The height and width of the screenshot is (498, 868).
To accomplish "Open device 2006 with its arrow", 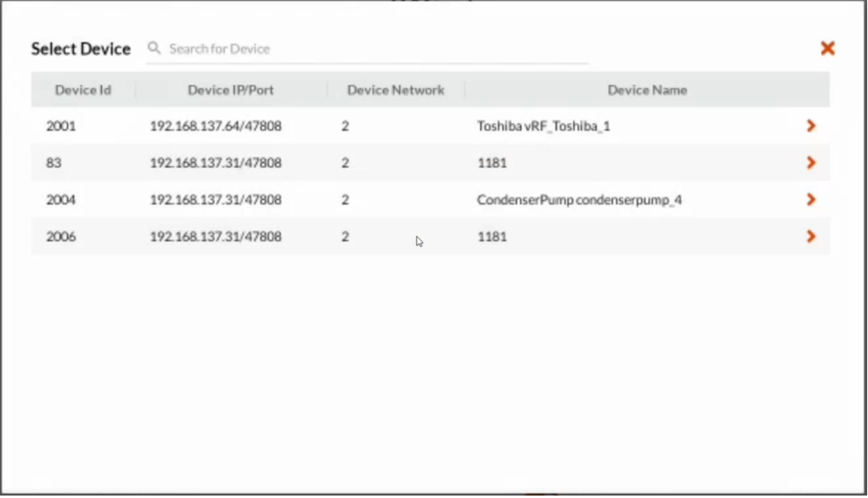I will 811,236.
